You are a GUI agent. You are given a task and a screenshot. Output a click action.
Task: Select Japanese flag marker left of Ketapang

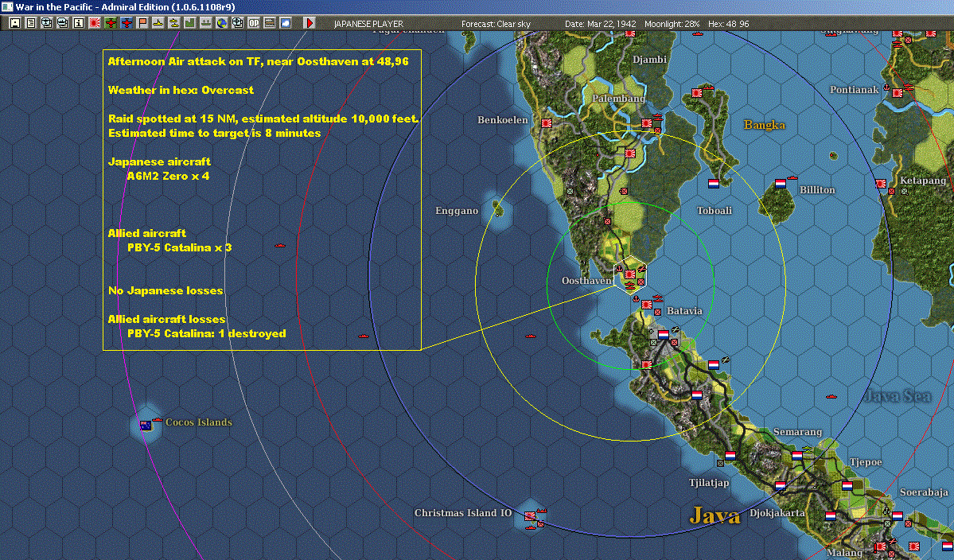880,184
